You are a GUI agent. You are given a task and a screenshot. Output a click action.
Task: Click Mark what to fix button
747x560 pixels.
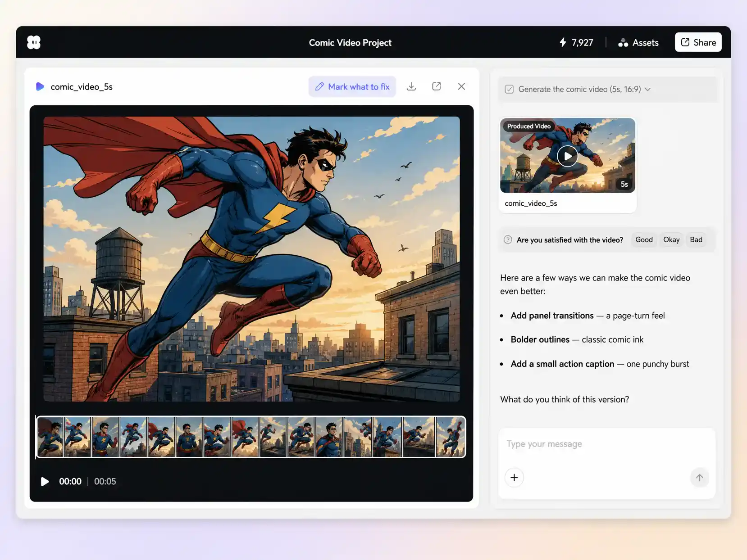point(352,86)
